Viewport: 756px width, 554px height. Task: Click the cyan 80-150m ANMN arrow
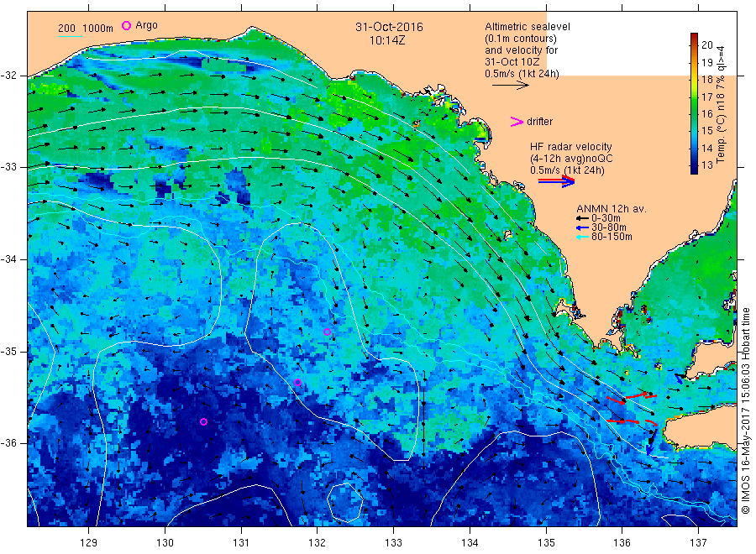(582, 237)
